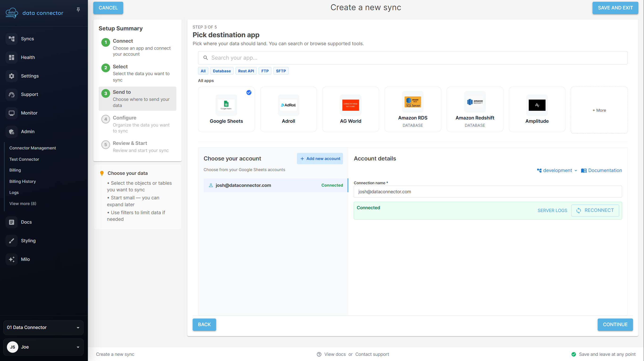Open SERVER LOGS link

[552, 210]
